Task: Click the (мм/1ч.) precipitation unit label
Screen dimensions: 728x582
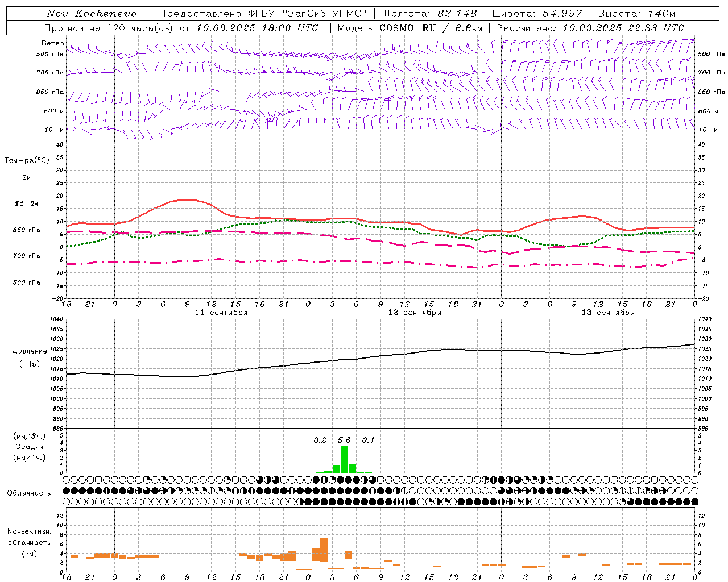Action: coord(29,458)
